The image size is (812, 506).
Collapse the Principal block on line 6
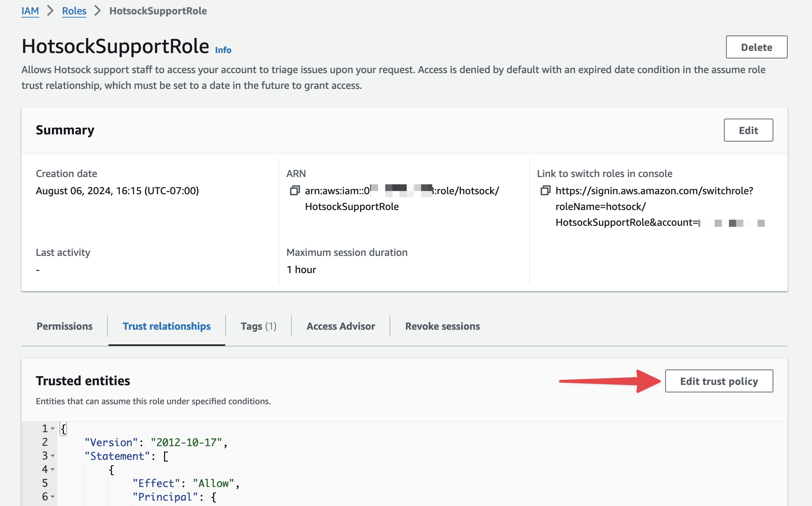coord(53,497)
